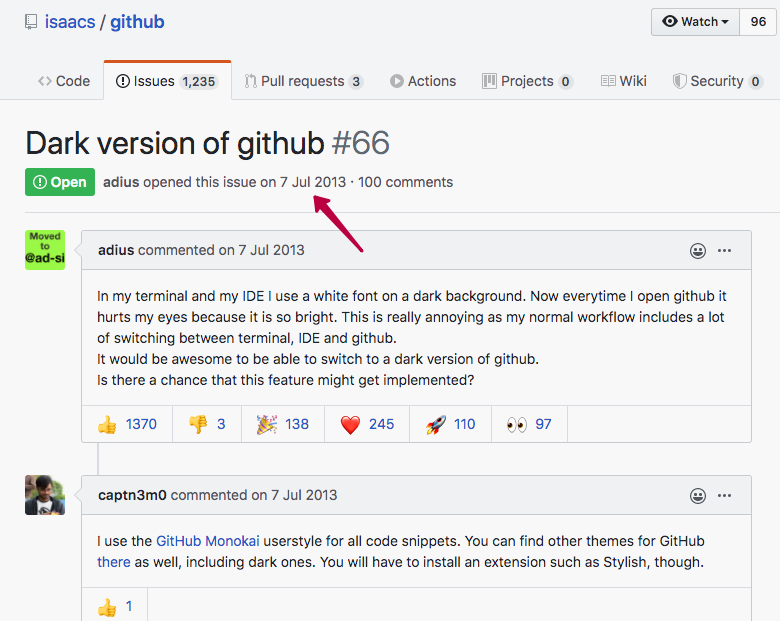The height and width of the screenshot is (621, 780).
Task: Open the GitHub Monokai link
Action: [x=208, y=541]
